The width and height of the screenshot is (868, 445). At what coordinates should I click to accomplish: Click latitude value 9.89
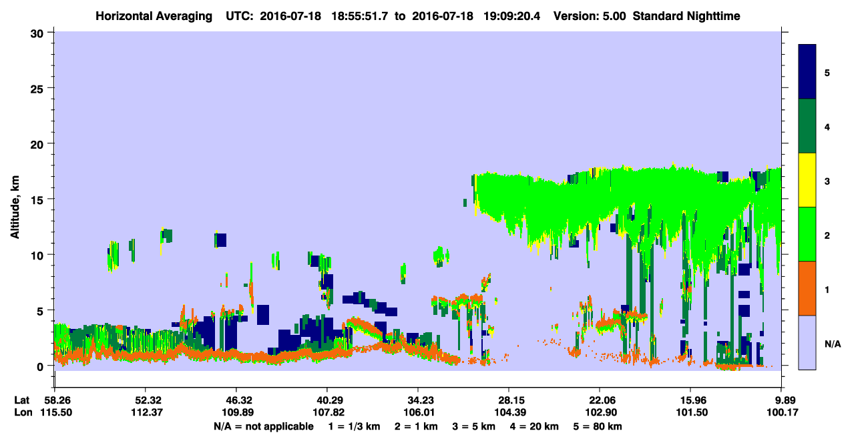coord(781,400)
